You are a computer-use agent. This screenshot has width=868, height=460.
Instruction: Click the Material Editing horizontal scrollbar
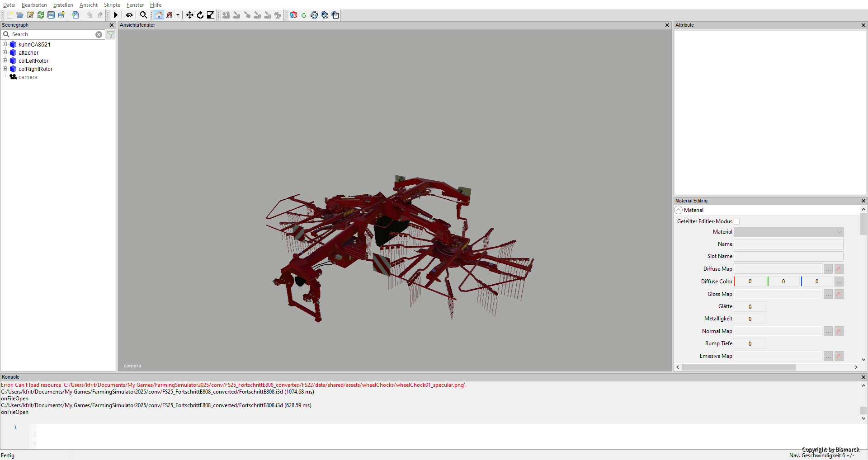[x=739, y=367]
